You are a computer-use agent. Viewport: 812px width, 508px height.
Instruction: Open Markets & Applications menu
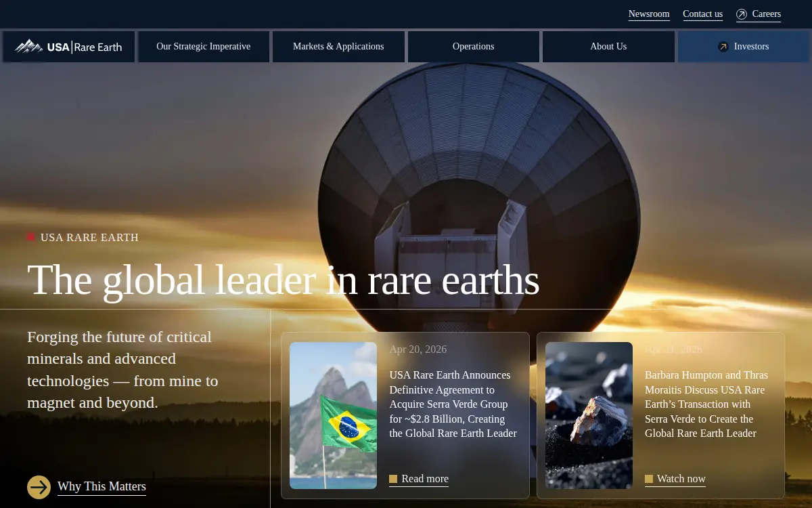point(338,47)
